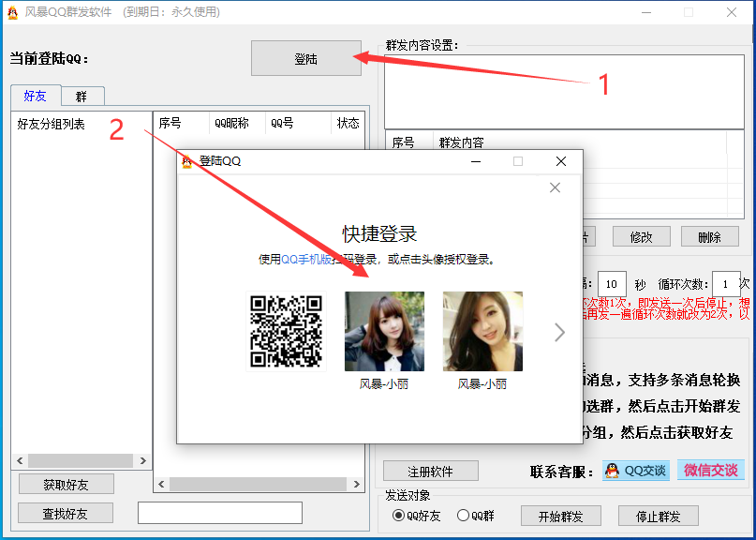Click the 获取好友 button
Viewport: 756px width, 540px height.
[67, 484]
